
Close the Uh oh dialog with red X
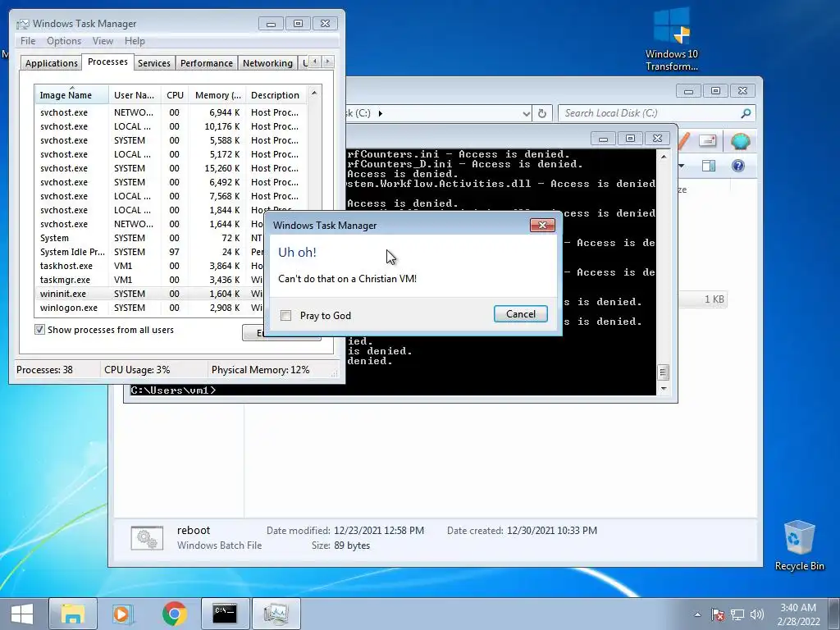[542, 225]
